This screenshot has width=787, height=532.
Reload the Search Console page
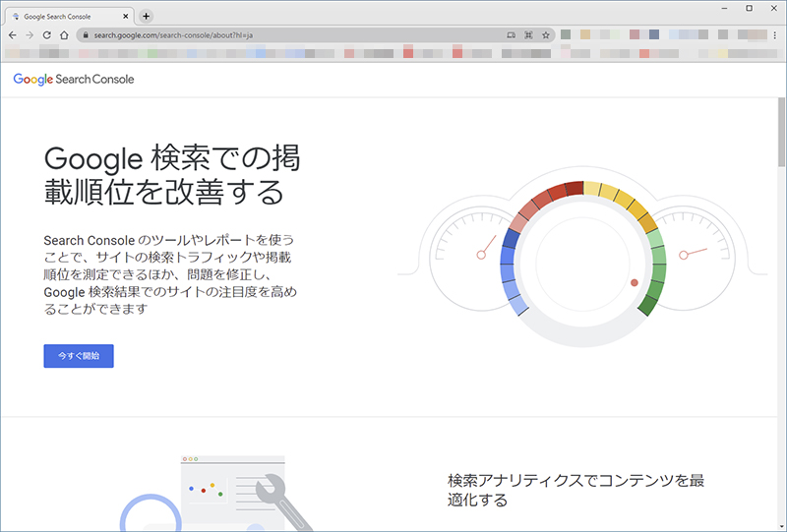click(46, 35)
